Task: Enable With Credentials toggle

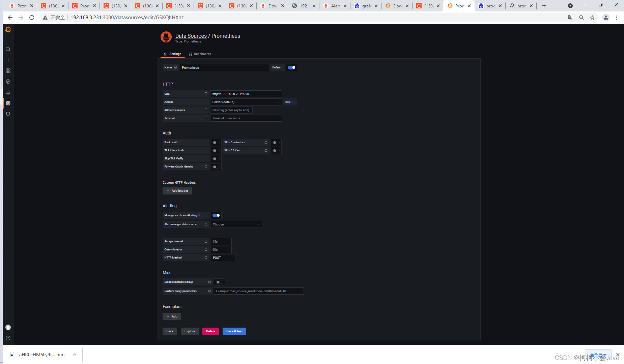Action: pyautogui.click(x=276, y=143)
